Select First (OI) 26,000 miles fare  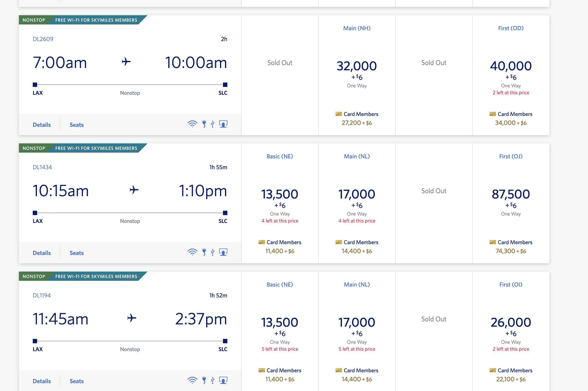pyautogui.click(x=511, y=323)
